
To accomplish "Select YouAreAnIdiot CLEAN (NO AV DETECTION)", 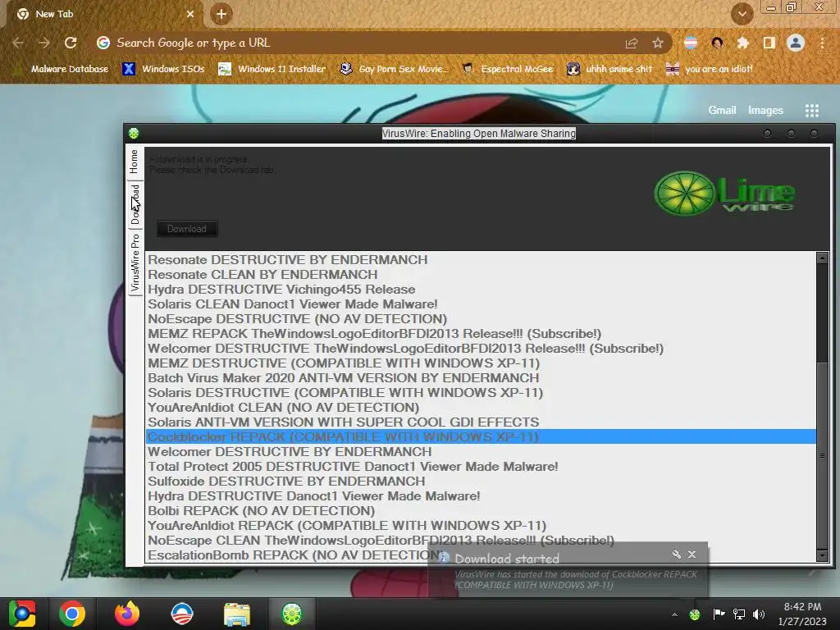I will 481,408.
